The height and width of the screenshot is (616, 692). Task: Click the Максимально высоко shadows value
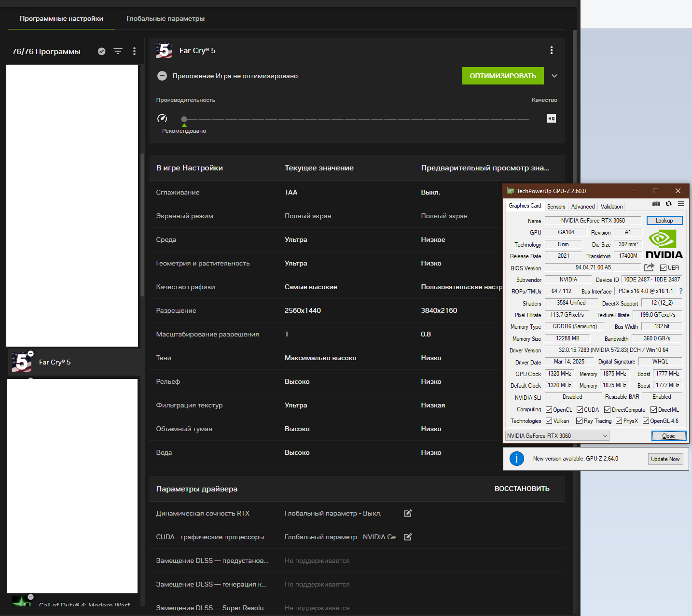coord(320,358)
